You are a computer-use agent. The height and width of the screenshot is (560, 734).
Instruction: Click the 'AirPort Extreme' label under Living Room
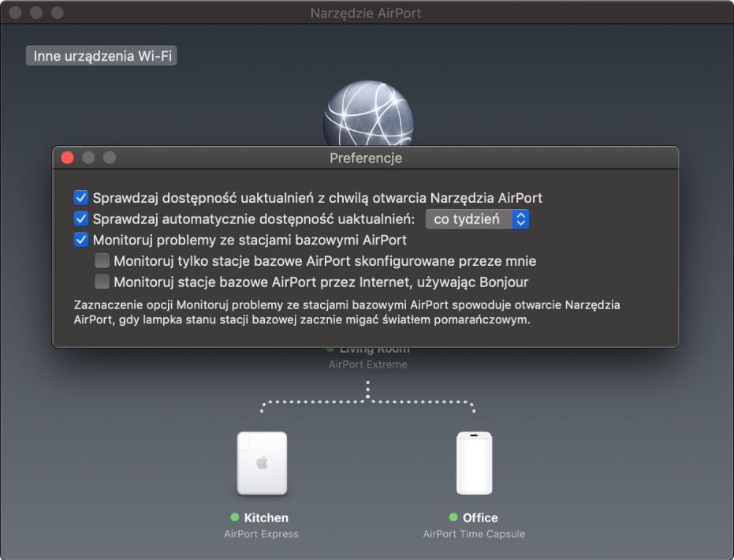(368, 364)
